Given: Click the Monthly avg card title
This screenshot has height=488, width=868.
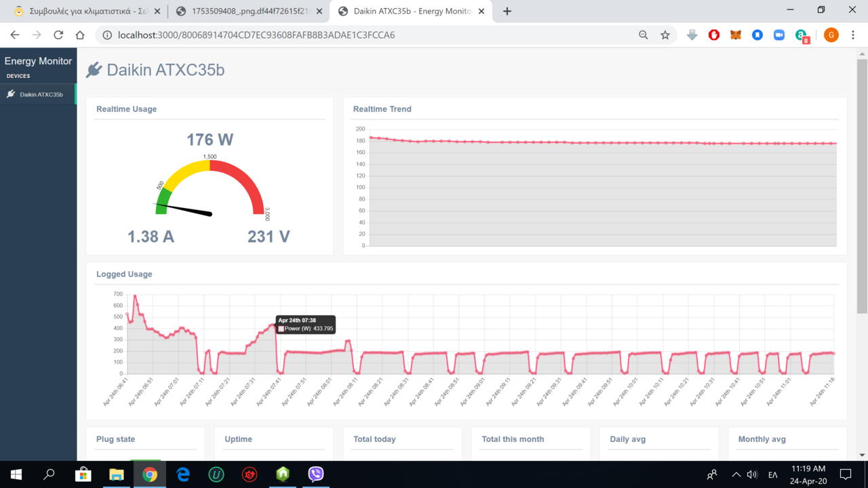Looking at the screenshot, I should click(762, 439).
